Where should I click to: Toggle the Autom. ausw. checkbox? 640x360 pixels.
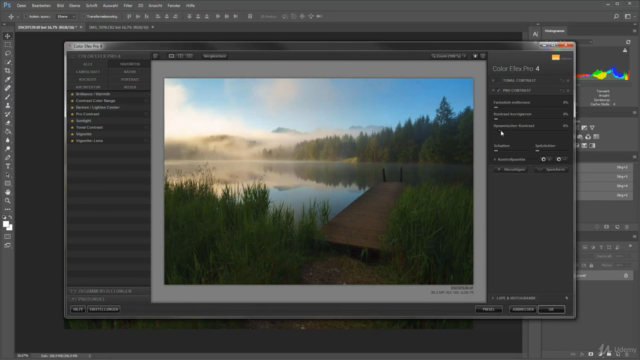[26, 17]
